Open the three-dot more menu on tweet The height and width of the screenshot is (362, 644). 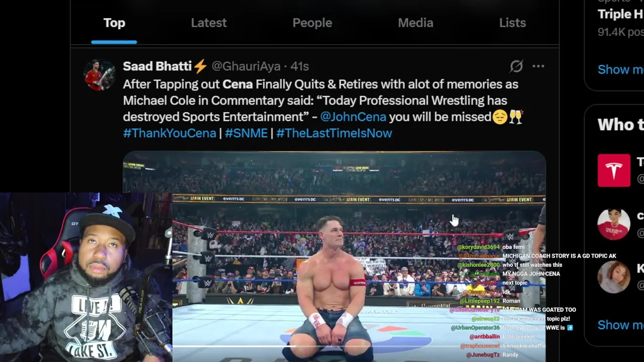(538, 66)
